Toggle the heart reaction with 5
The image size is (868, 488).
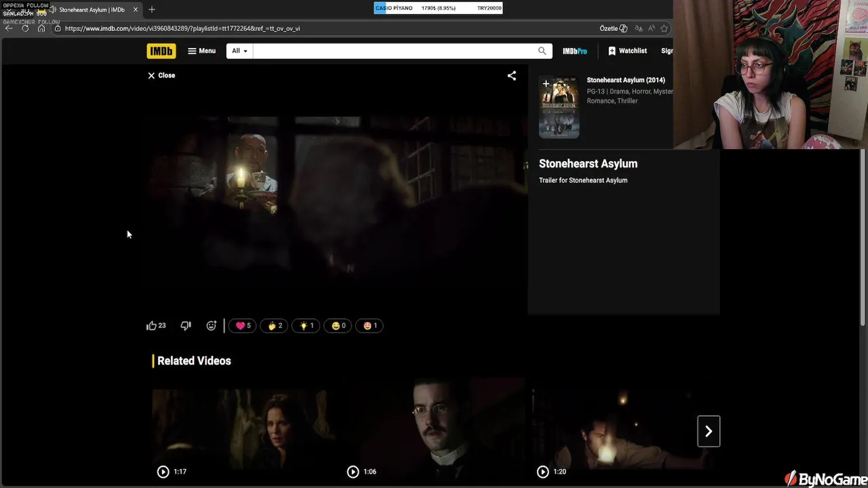(x=242, y=325)
